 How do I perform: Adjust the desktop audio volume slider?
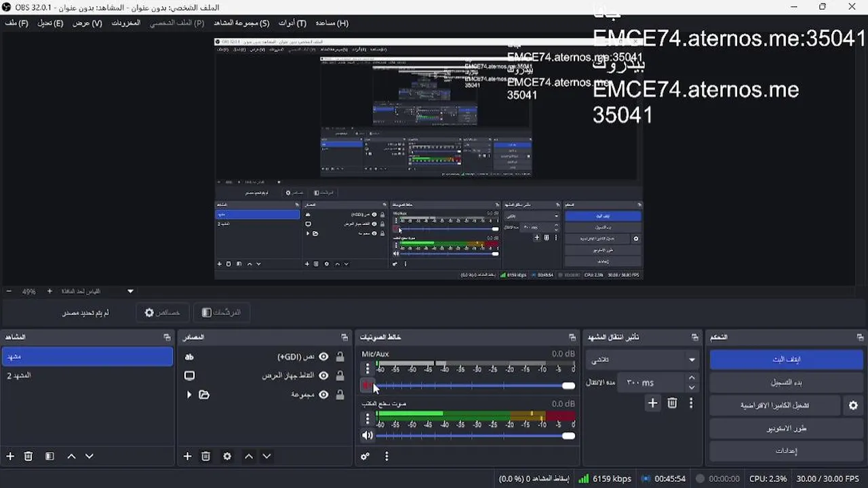click(475, 435)
